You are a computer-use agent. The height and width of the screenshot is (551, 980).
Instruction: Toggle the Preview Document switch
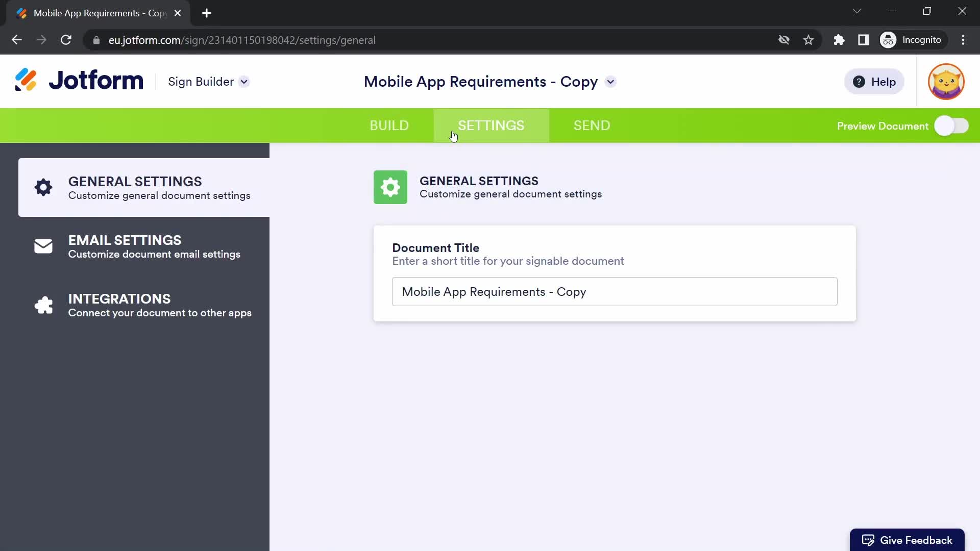coord(951,126)
